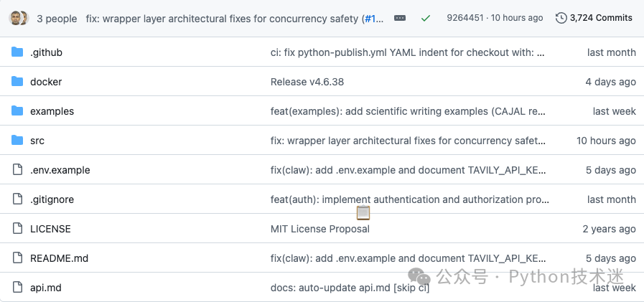Open the src row's wrapper layer commit message
Image resolution: width=644 pixels, height=302 pixels.
pyautogui.click(x=408, y=141)
